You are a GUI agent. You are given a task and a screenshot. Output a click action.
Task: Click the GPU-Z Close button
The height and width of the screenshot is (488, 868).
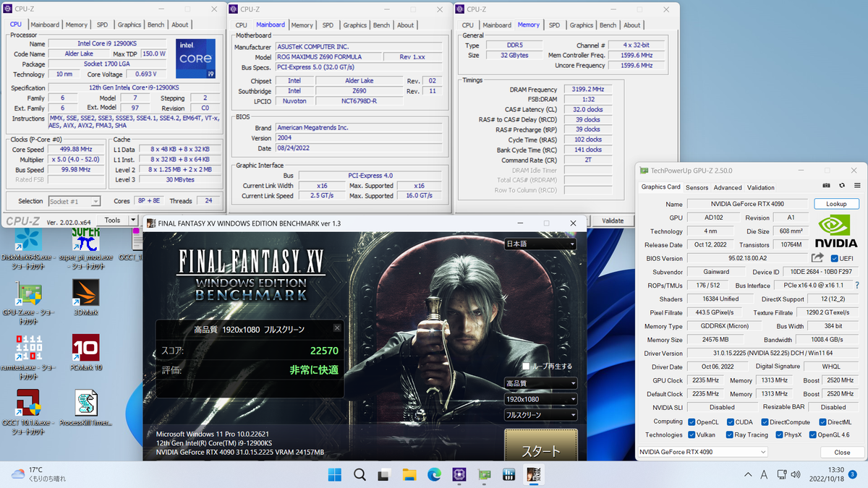(x=842, y=453)
